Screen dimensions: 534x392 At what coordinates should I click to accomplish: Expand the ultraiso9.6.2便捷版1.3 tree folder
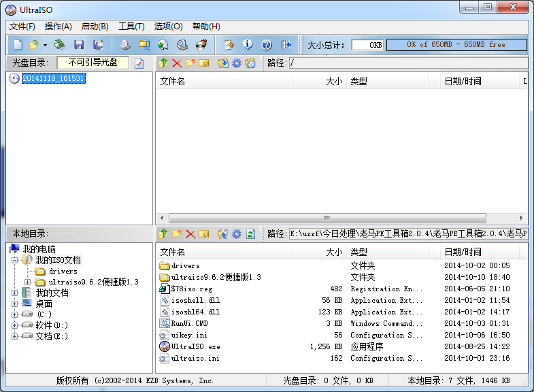[x=27, y=282]
